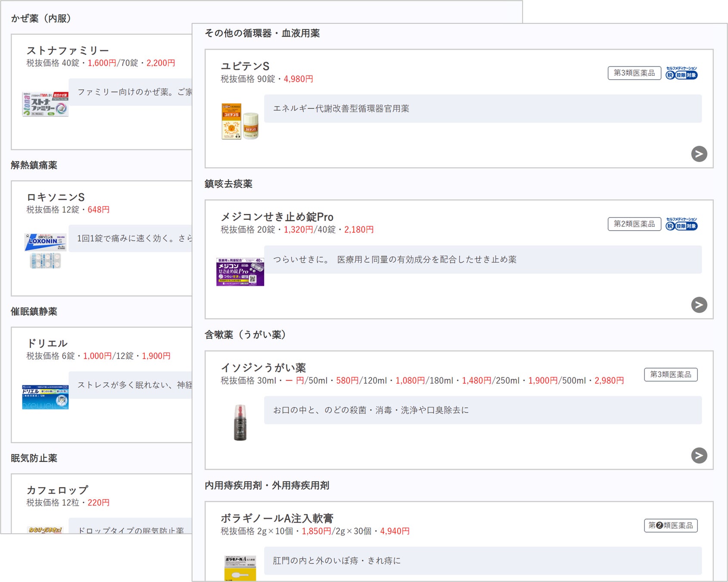This screenshot has height=582, width=728.
Task: Click the 眠気防止薬 heading in back panel
Action: coord(34,458)
